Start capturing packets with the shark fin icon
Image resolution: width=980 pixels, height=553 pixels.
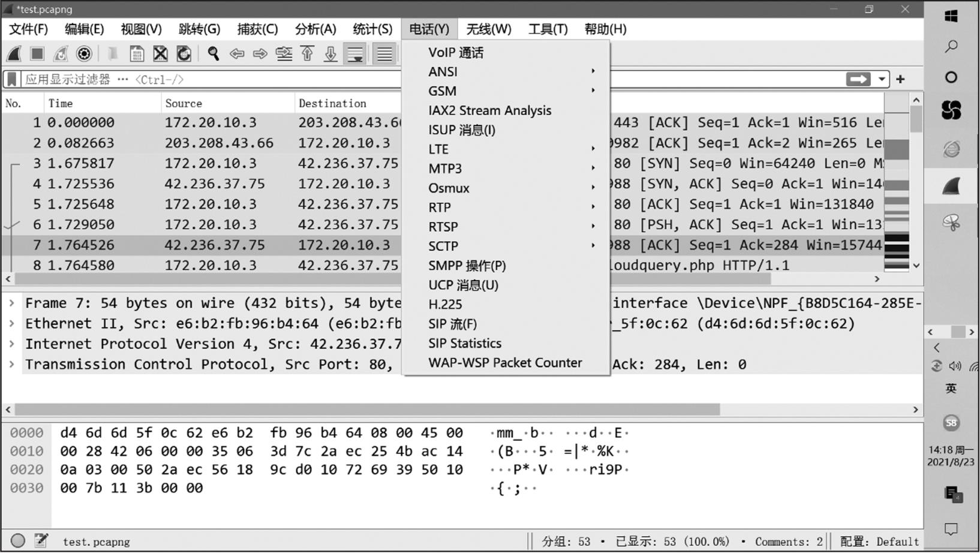point(14,54)
